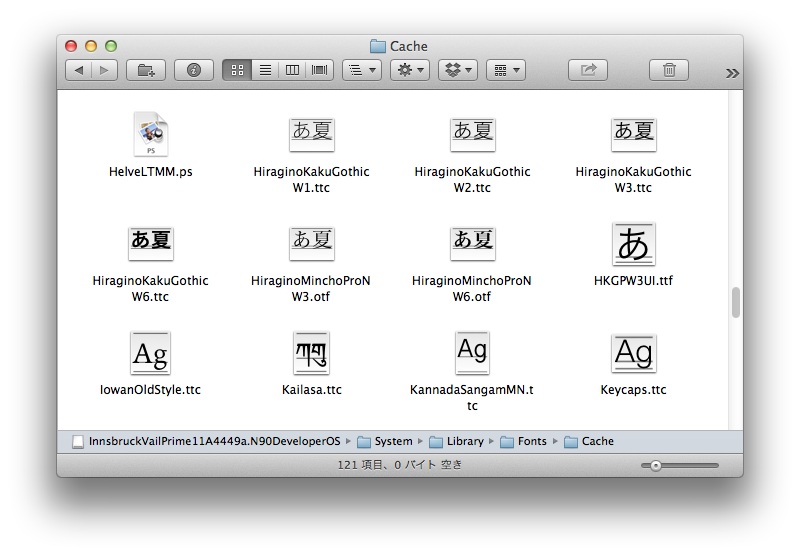Switch to column view
800x556 pixels.
(292, 70)
